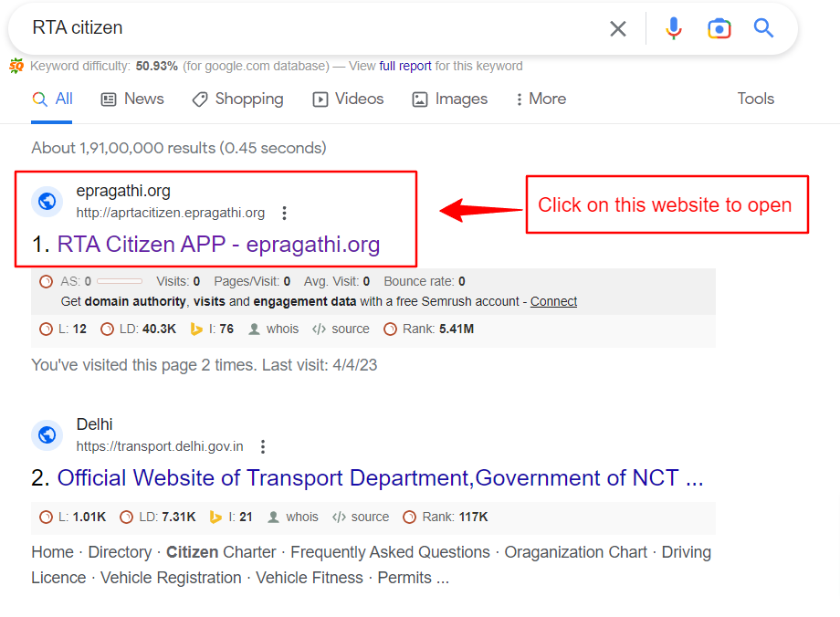Click the source link in the Delhi row

point(370,517)
